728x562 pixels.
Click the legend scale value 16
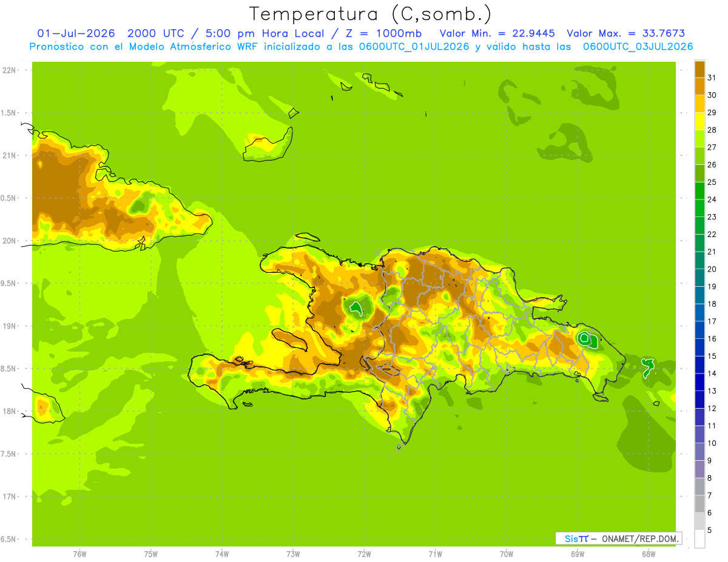point(712,338)
